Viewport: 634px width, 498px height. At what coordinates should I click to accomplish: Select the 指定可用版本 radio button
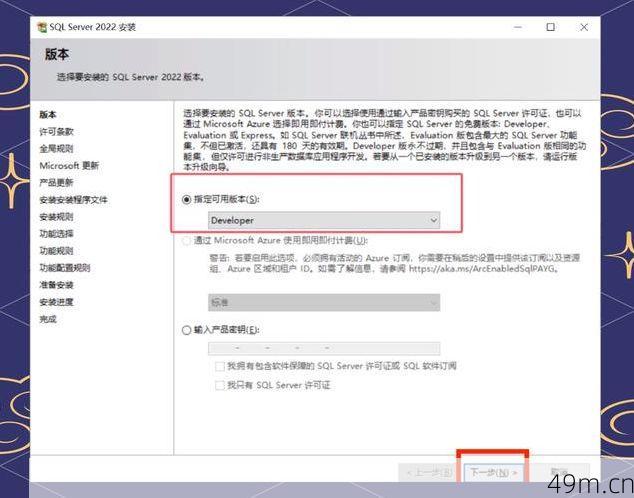186,199
